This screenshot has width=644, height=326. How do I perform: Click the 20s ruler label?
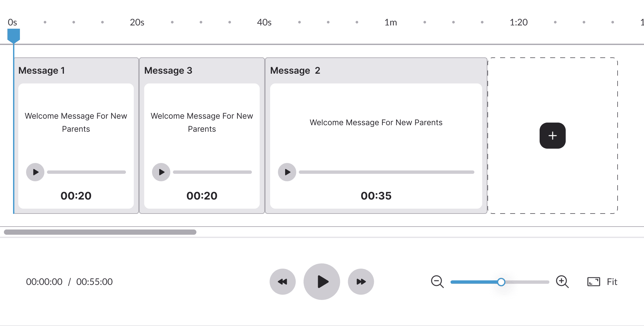(x=137, y=22)
